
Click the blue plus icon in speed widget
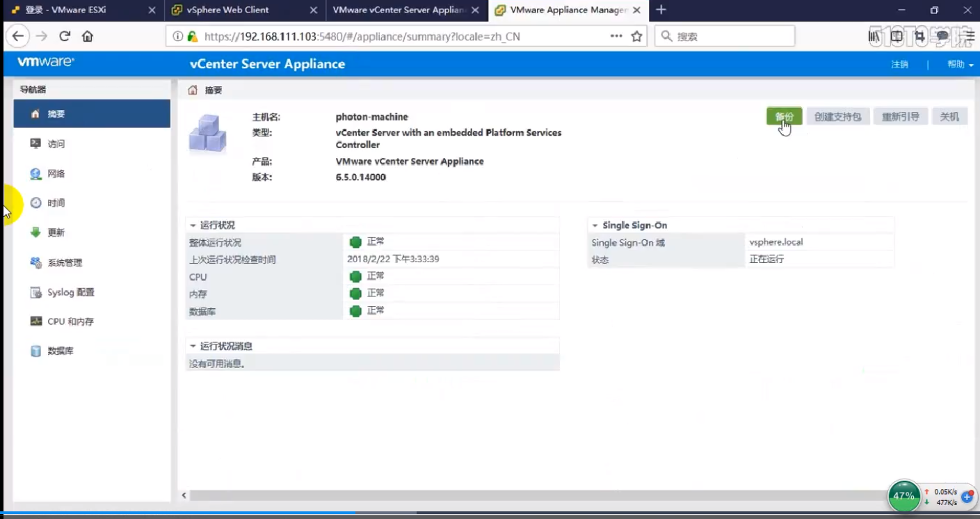tap(967, 497)
